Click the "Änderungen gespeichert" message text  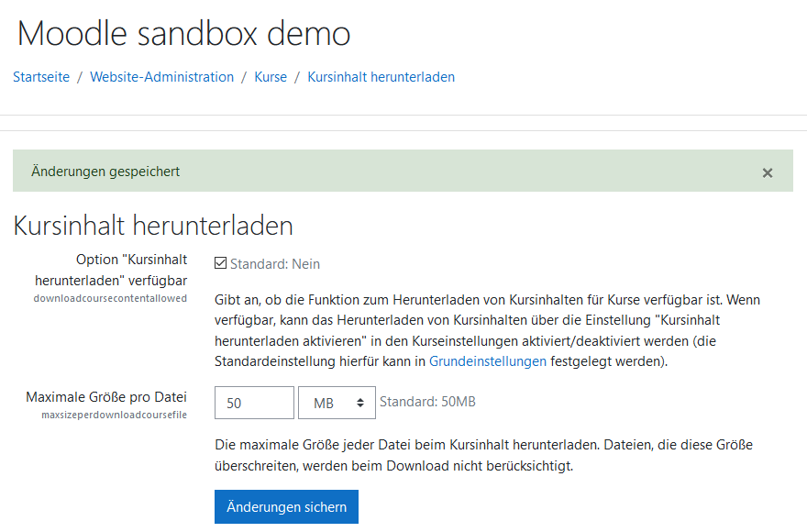[105, 172]
